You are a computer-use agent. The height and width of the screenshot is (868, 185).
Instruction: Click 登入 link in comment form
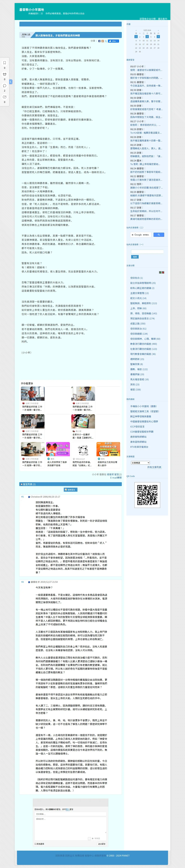tap(68, 809)
